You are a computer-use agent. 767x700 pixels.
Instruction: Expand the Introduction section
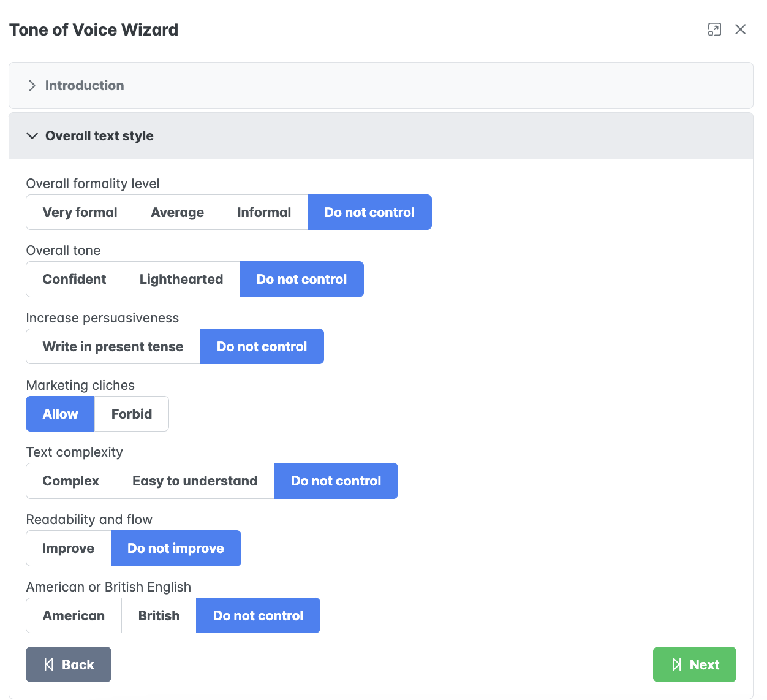pyautogui.click(x=84, y=86)
